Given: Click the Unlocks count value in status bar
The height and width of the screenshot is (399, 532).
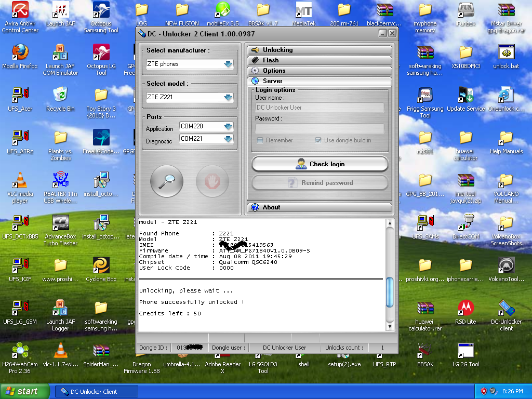Looking at the screenshot, I should pyautogui.click(x=382, y=348).
